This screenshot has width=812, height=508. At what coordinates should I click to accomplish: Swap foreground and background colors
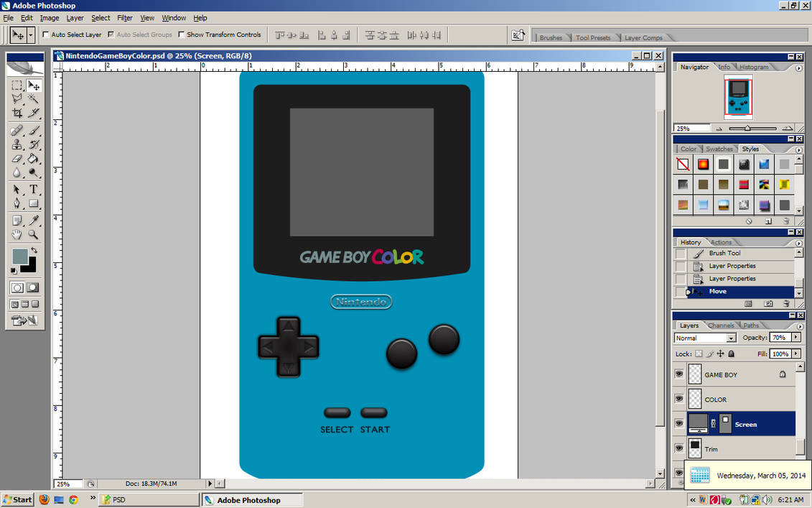click(34, 250)
